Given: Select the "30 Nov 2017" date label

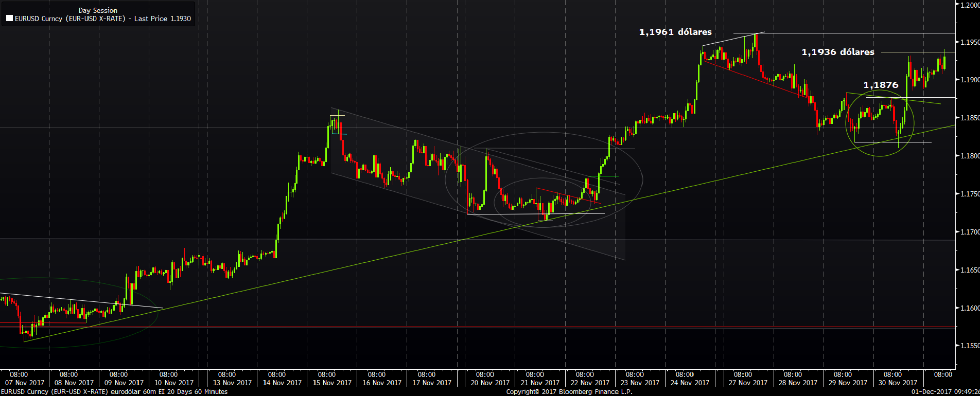Looking at the screenshot, I should 898,383.
